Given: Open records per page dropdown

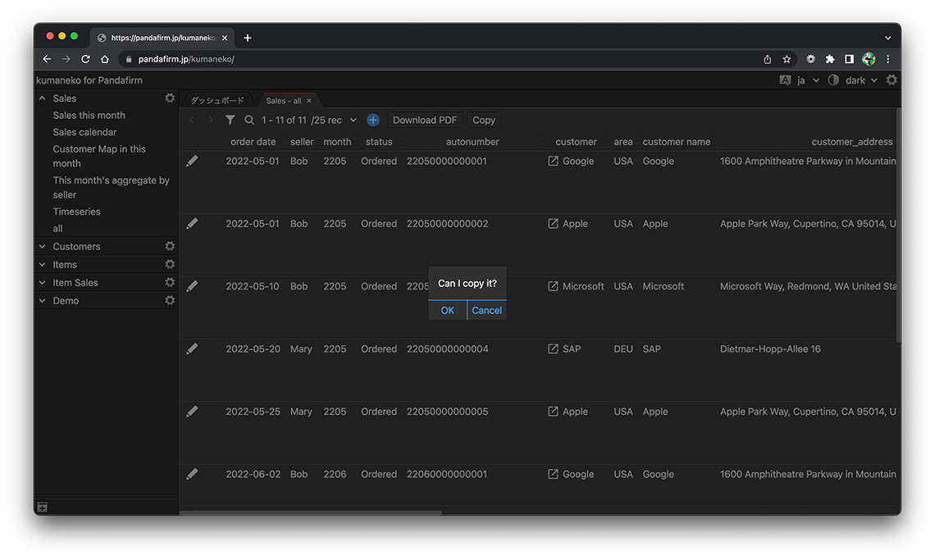Looking at the screenshot, I should (x=353, y=120).
